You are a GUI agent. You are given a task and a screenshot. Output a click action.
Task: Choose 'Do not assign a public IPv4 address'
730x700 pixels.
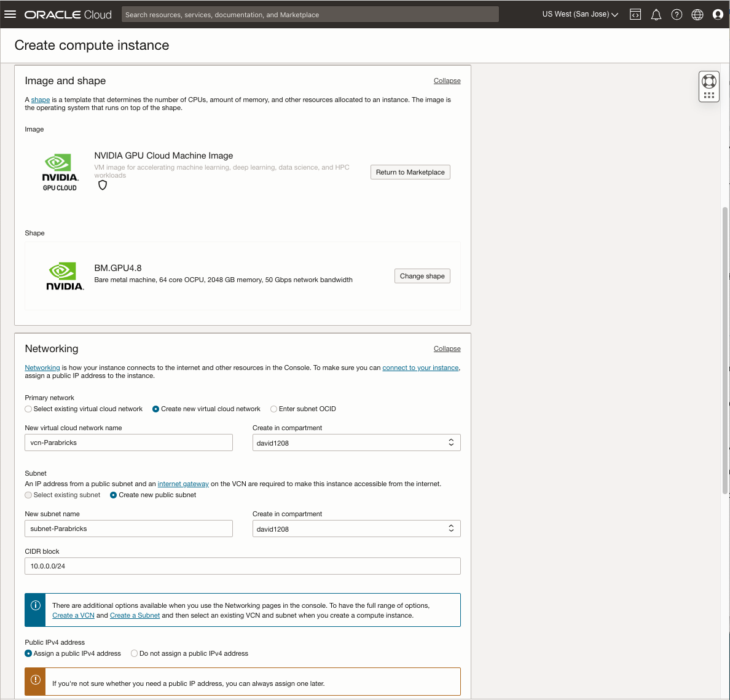click(x=134, y=653)
